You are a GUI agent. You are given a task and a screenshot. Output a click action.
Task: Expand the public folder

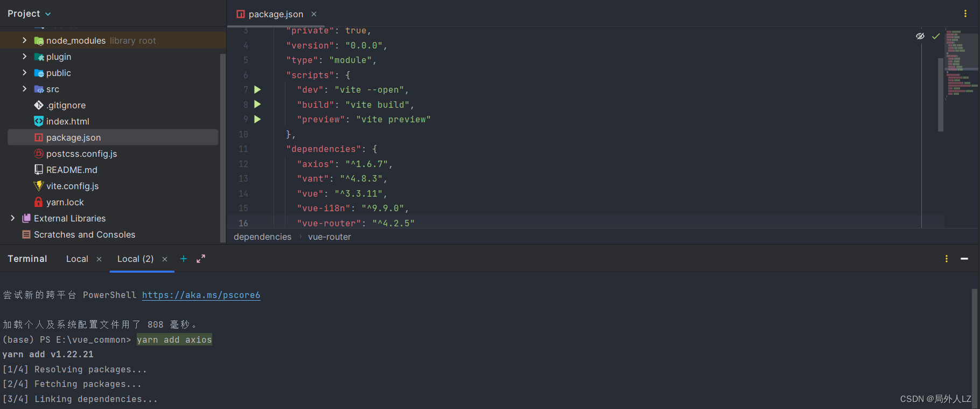coord(24,73)
